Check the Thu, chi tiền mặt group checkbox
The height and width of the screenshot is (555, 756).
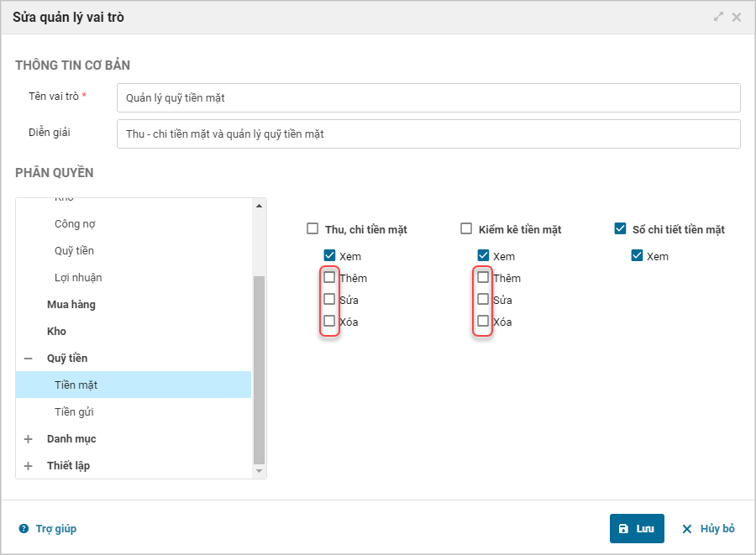312,228
